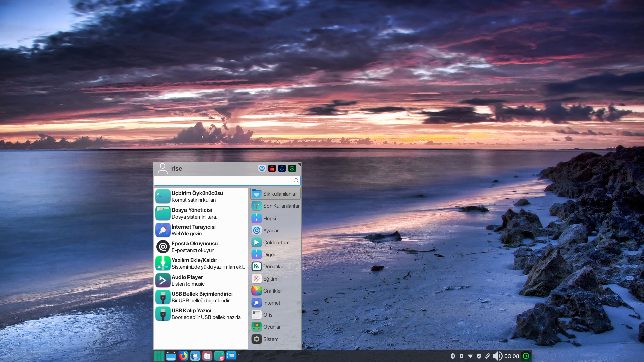The image size is (644, 362).
Task: Click the menu search field
Action: coord(227,181)
